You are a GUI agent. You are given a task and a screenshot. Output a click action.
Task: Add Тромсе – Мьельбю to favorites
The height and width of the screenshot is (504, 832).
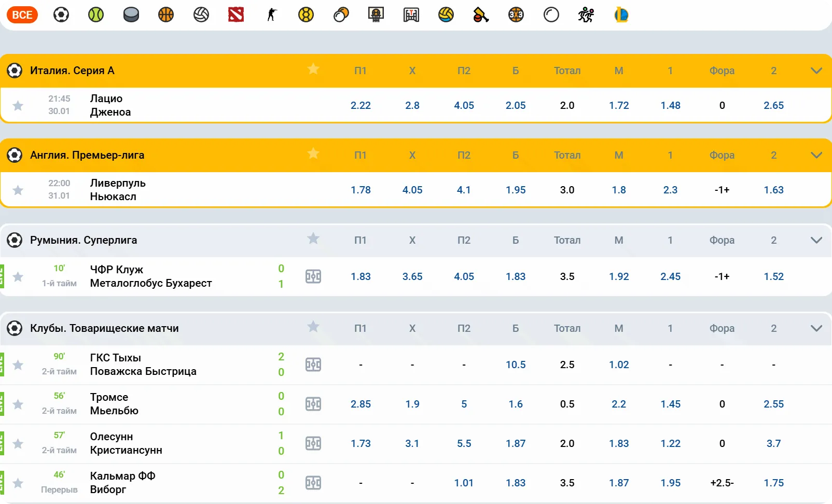point(18,404)
